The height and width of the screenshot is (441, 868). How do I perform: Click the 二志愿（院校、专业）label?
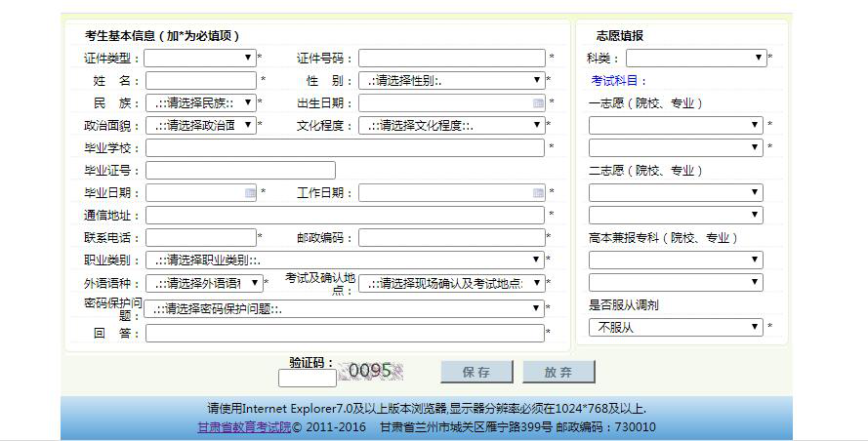[645, 171]
